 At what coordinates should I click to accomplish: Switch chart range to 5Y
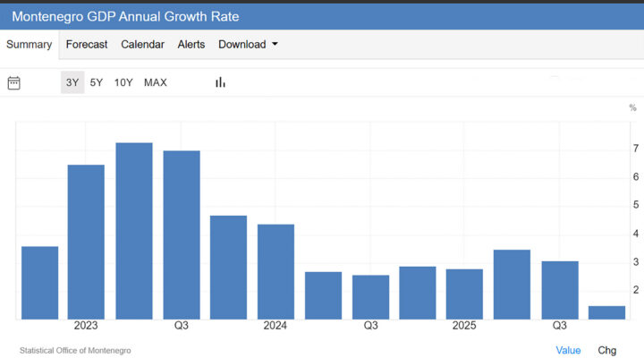[97, 82]
